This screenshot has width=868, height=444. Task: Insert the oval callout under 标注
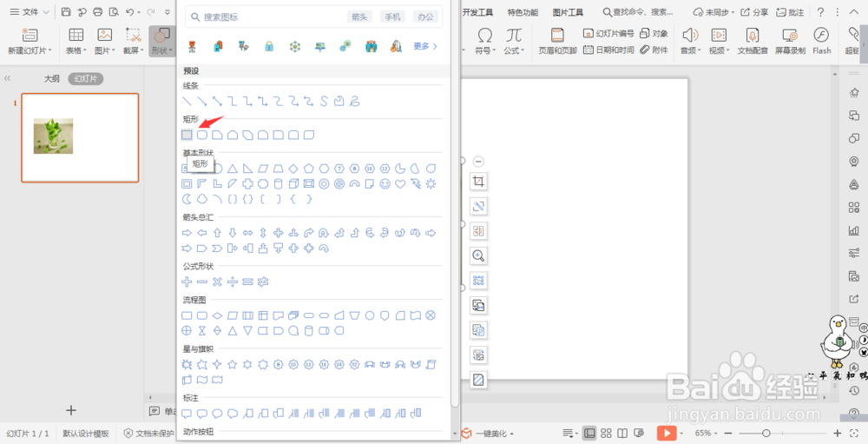[x=218, y=413]
